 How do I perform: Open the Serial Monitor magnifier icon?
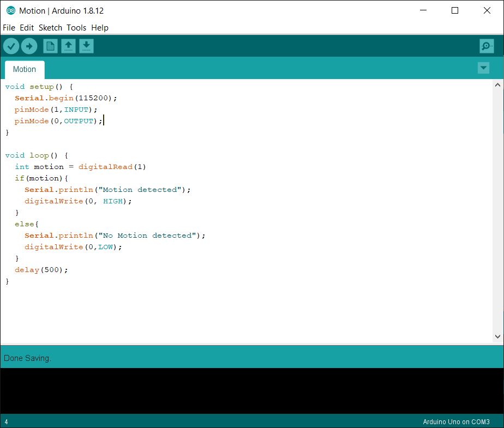(487, 46)
